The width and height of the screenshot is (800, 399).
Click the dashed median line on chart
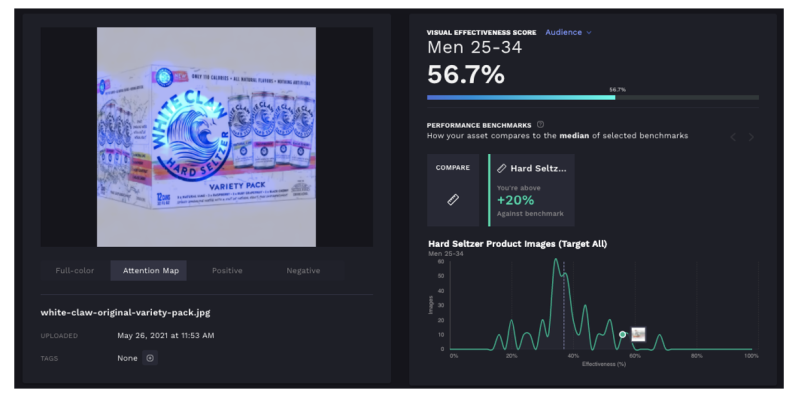[x=564, y=306]
